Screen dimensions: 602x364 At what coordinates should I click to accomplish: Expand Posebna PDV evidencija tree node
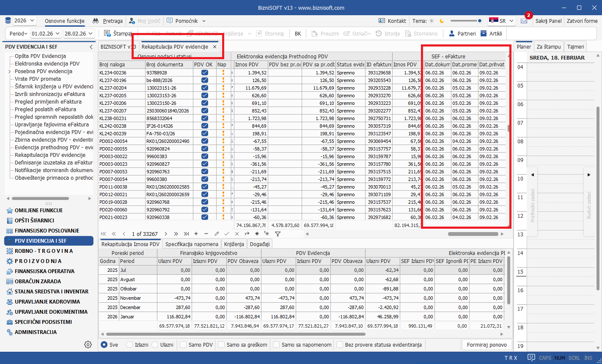9,71
